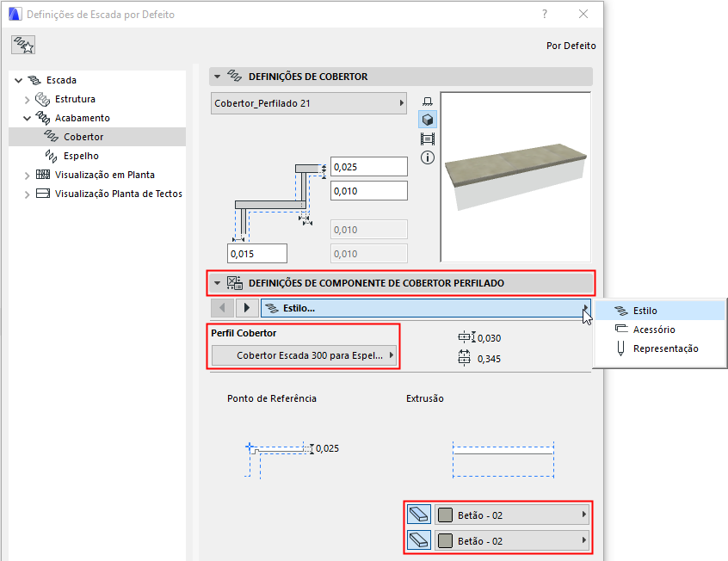Toggle surface override for second Betão - 02
Image resolution: width=728 pixels, height=561 pixels.
419,540
